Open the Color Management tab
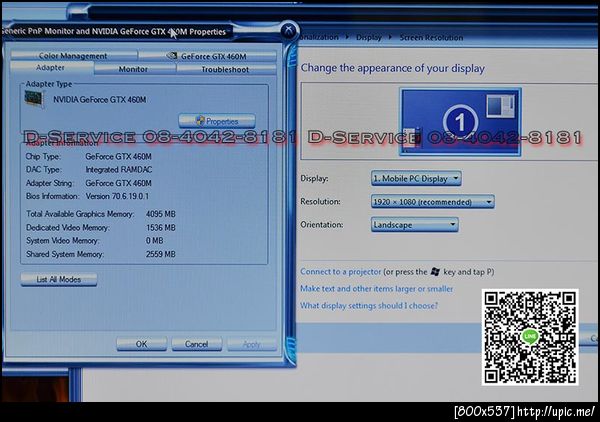 tap(73, 56)
